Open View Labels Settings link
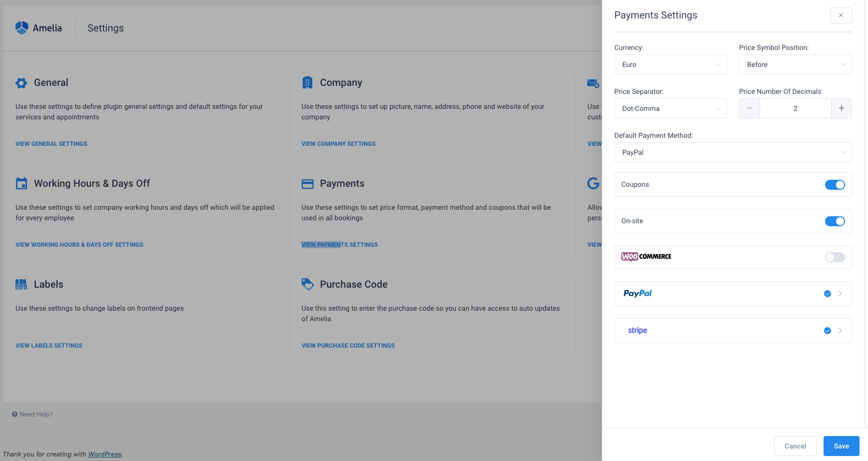868x461 pixels. pyautogui.click(x=49, y=346)
